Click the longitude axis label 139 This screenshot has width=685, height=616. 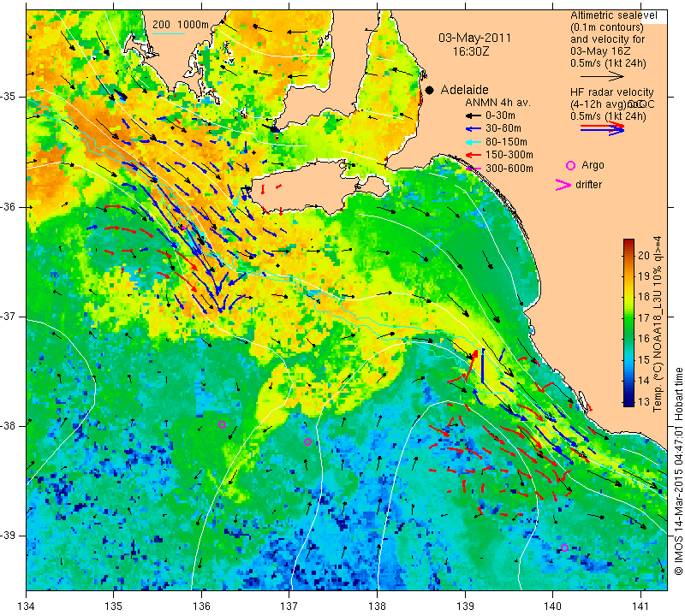click(x=465, y=607)
